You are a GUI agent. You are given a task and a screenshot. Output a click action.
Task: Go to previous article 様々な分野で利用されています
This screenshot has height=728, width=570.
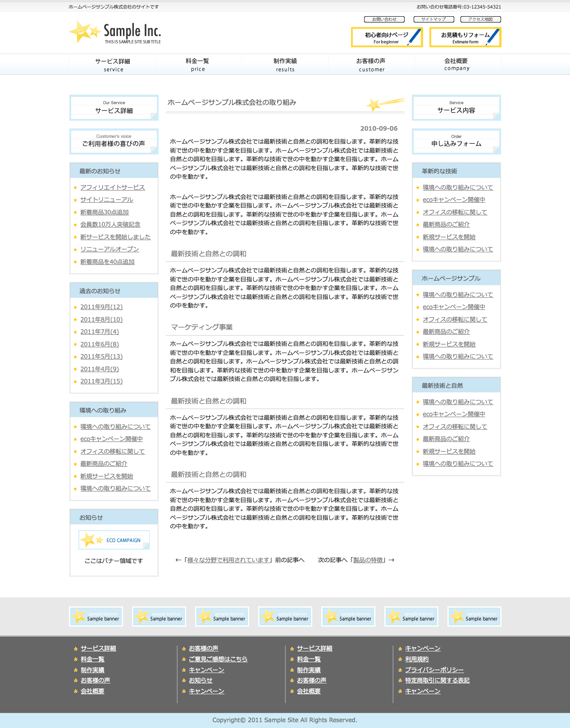(x=229, y=560)
